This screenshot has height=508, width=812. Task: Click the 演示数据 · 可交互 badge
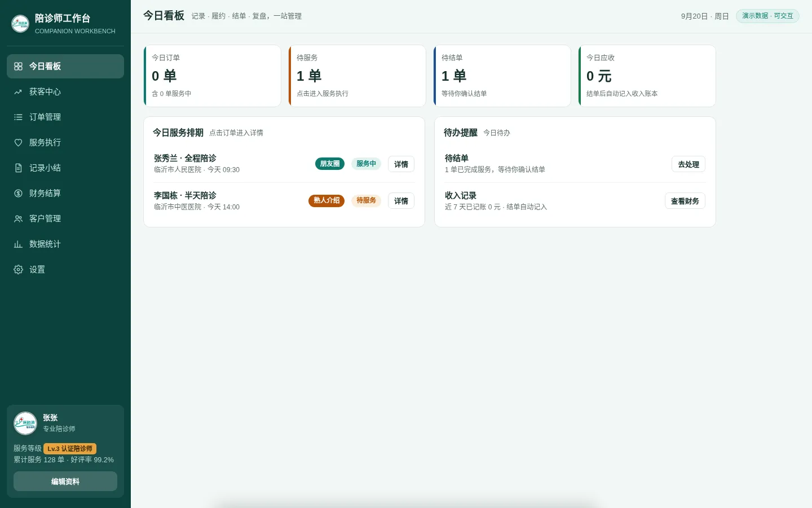[767, 16]
